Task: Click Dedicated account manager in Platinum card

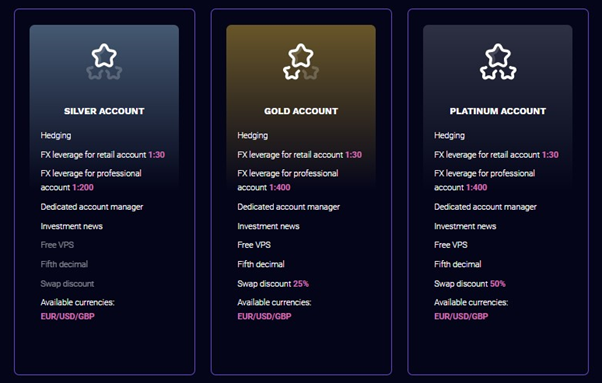Action: [485, 207]
